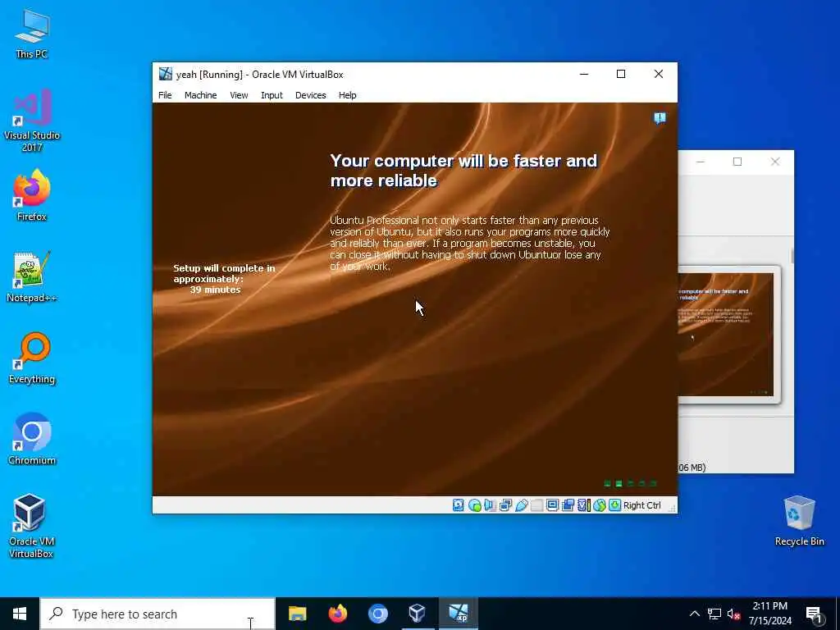Select the Chromium desktop shortcut
Viewport: 840px width, 630px height.
click(32, 440)
